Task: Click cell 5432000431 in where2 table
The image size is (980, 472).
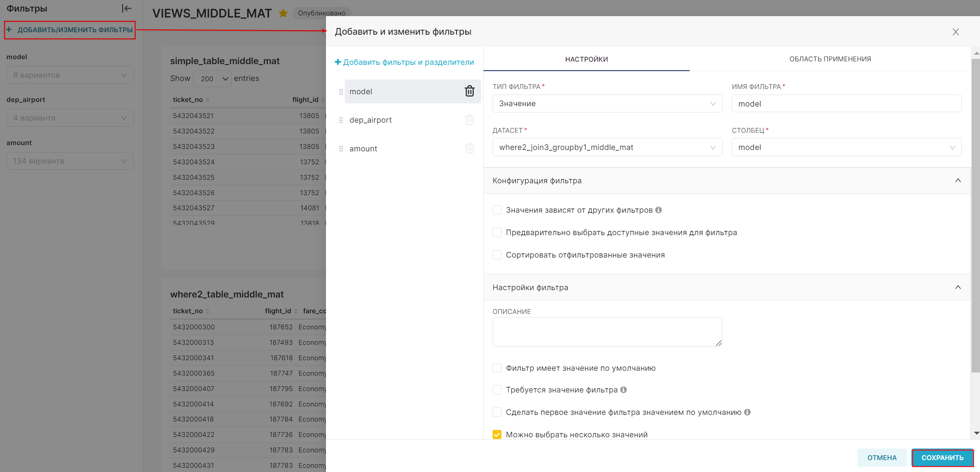Action: pyautogui.click(x=193, y=466)
